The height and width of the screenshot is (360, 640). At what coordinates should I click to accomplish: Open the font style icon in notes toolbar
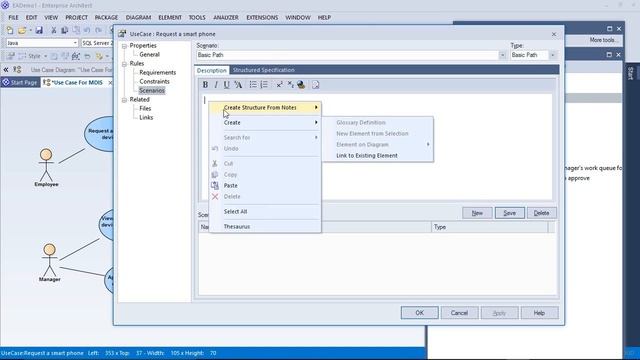(x=238, y=84)
